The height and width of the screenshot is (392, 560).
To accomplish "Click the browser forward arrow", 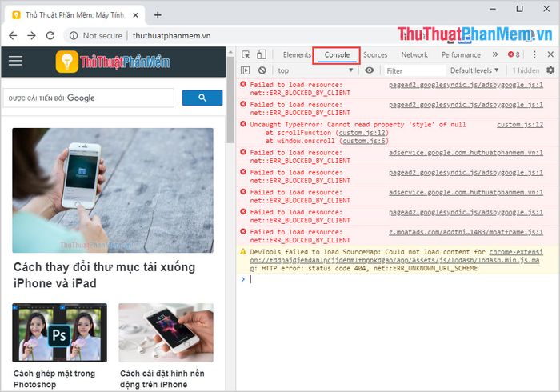I will [31, 35].
